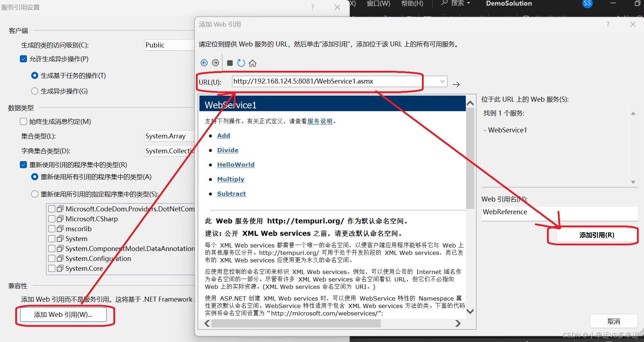
Task: Click the horizontal scrollbar thumb of web page
Action: 296,323
